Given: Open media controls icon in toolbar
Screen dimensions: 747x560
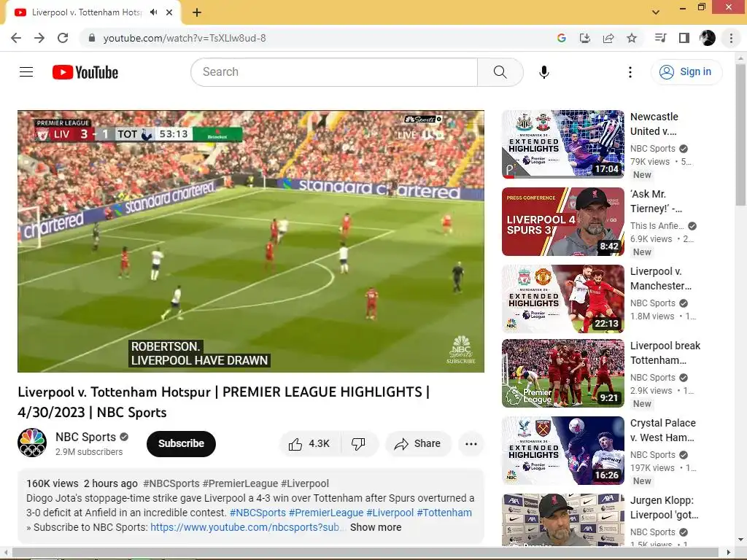Looking at the screenshot, I should [x=661, y=38].
